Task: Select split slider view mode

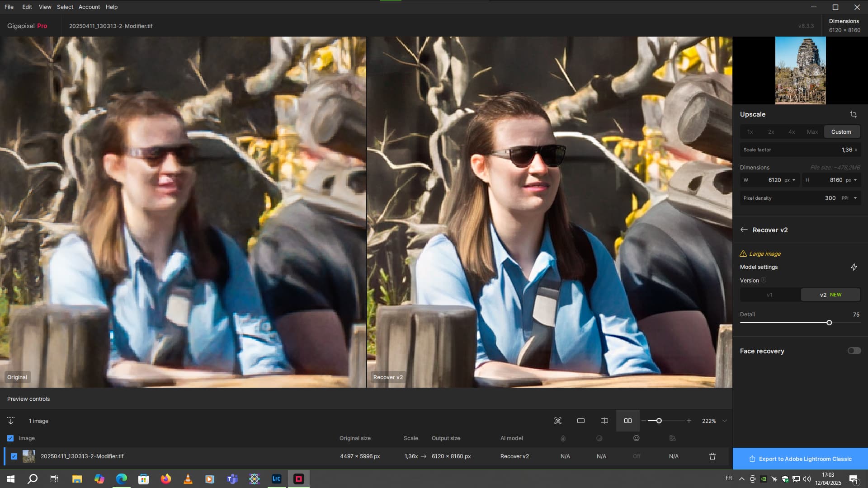Action: 604,421
